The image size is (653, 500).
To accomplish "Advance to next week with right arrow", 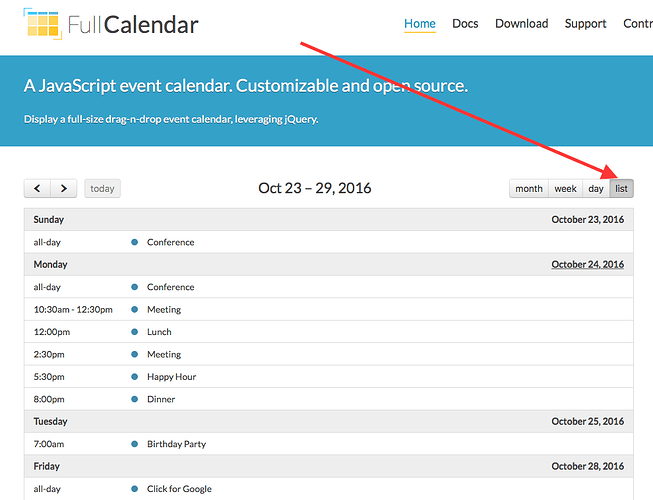I will [x=64, y=189].
